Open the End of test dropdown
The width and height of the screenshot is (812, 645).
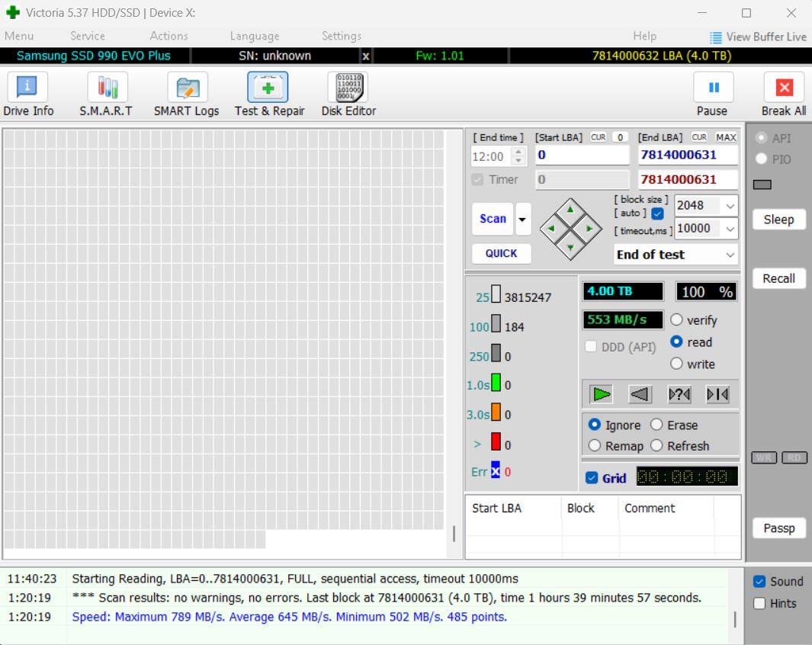[729, 254]
